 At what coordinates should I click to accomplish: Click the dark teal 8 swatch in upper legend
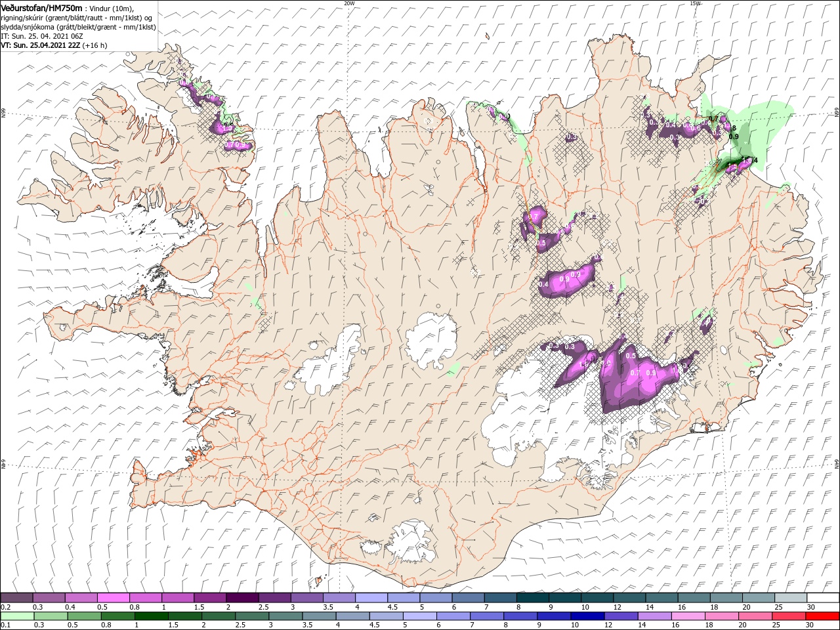[x=532, y=598]
